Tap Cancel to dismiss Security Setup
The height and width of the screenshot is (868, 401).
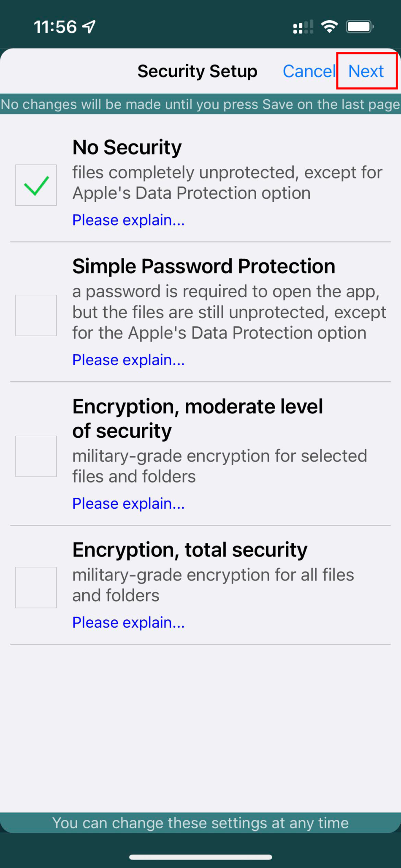pyautogui.click(x=309, y=71)
